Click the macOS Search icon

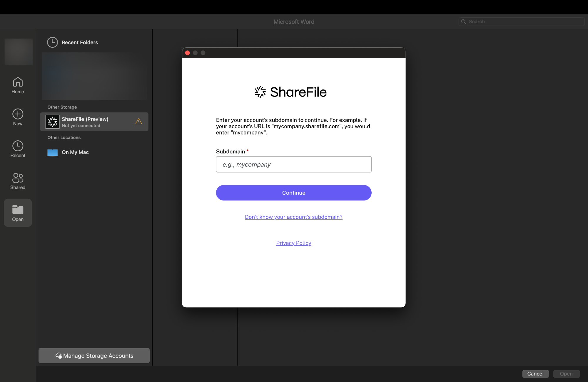tap(464, 21)
